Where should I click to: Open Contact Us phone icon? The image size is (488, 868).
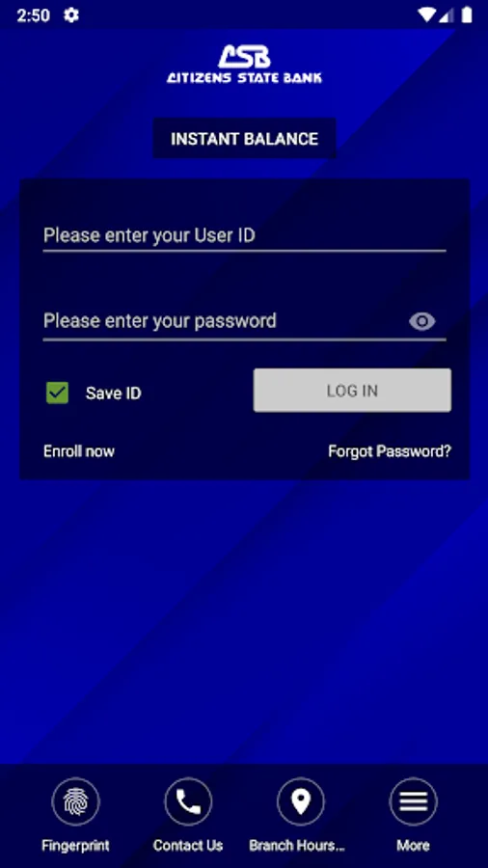[x=188, y=801]
